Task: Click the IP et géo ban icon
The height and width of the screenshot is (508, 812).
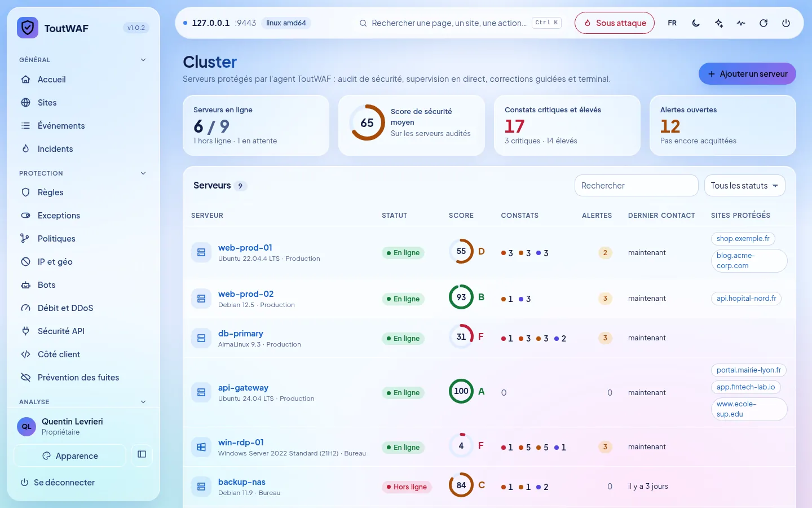Action: 25,262
